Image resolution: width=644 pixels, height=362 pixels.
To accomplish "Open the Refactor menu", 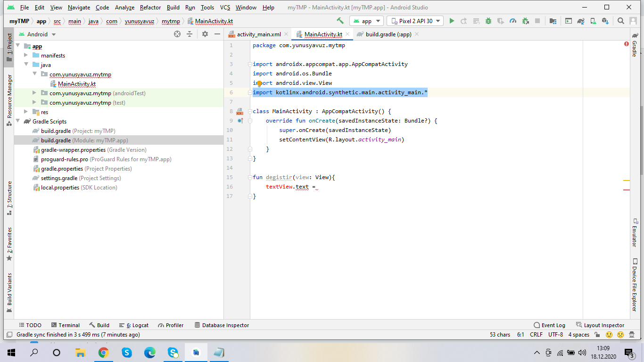I will point(150,8).
